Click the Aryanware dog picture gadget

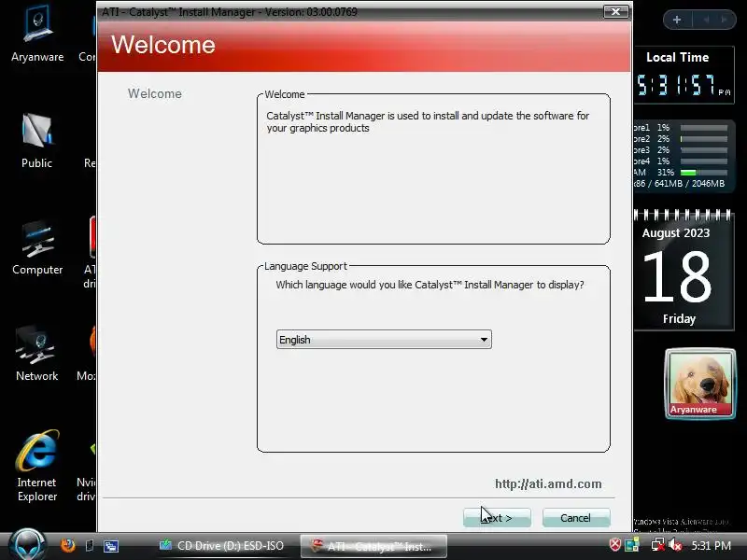699,384
